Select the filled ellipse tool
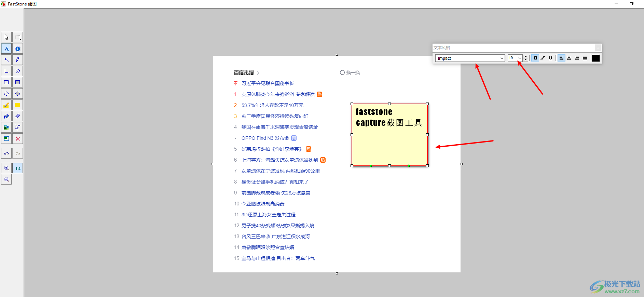This screenshot has width=644, height=297. tap(18, 94)
